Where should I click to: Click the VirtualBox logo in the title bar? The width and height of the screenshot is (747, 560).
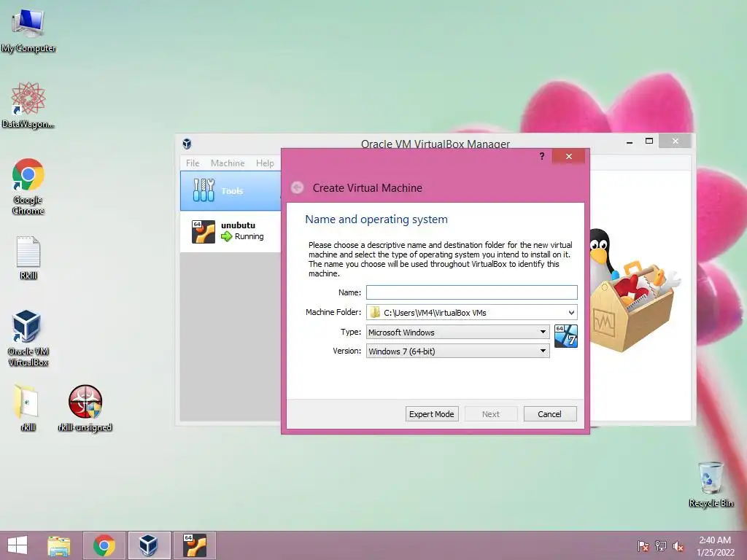pos(187,144)
